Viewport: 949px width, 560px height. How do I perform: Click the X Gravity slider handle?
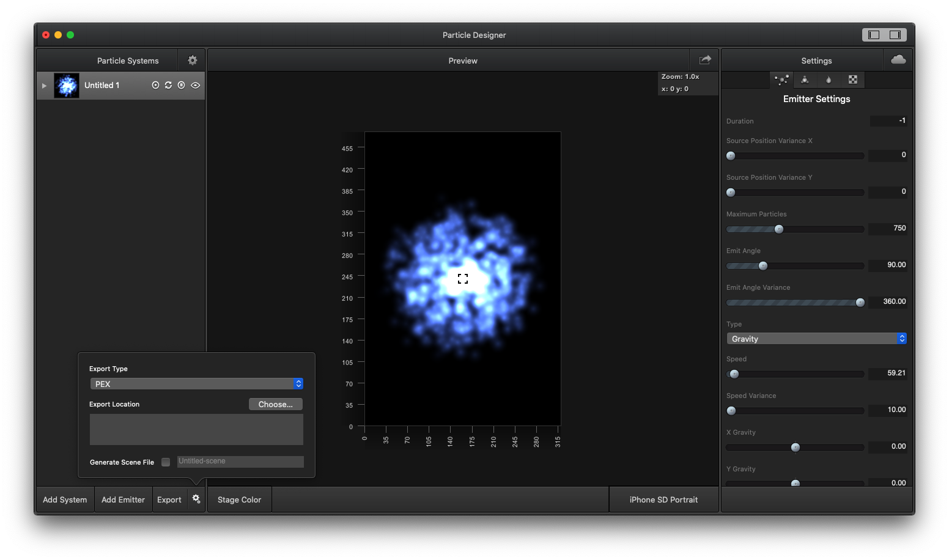point(796,448)
